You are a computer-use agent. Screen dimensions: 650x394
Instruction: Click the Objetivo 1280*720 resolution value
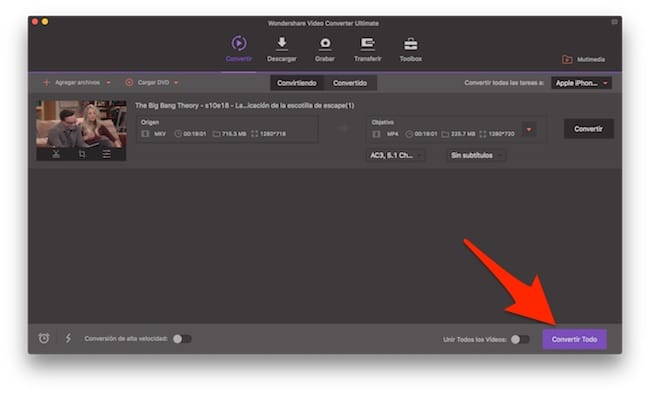pos(502,134)
